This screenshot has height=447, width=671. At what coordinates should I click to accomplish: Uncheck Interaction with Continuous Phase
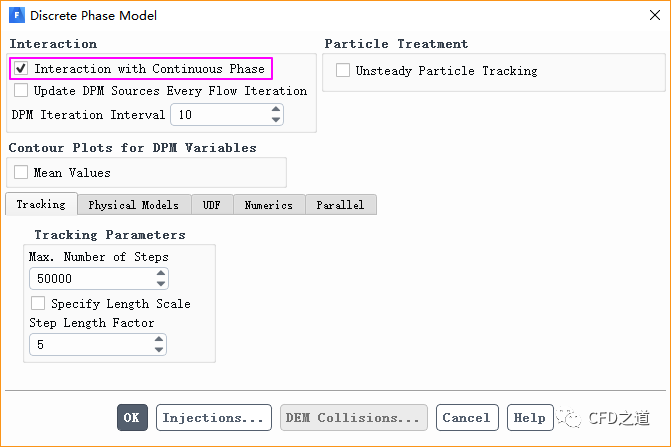coord(21,69)
